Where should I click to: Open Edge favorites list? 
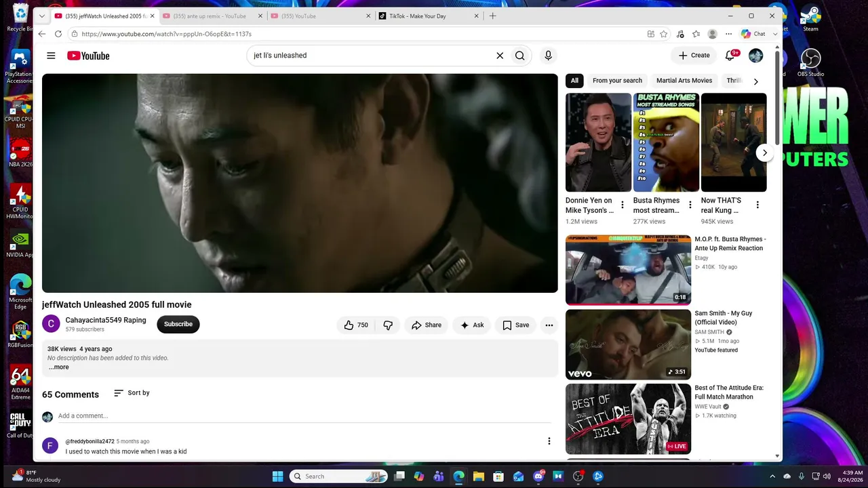pos(696,34)
